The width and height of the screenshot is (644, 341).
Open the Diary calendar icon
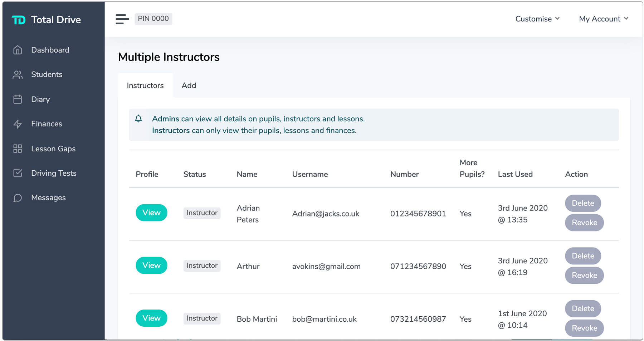pos(17,99)
